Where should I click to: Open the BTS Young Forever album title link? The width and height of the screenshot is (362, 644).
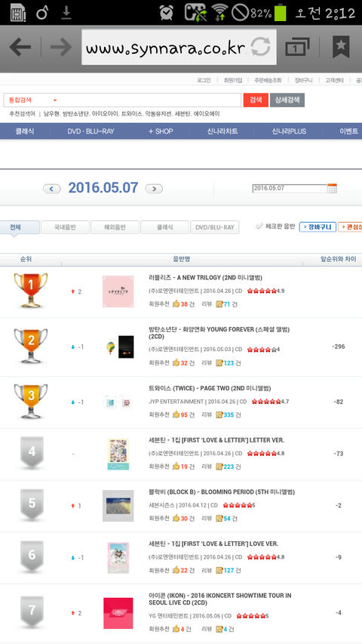tap(219, 333)
